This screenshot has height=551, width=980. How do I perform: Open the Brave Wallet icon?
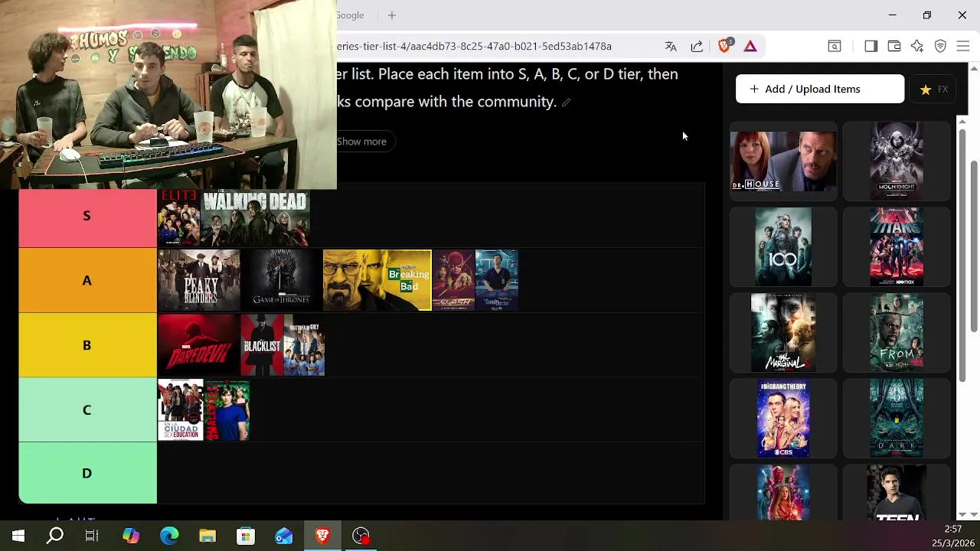point(893,46)
